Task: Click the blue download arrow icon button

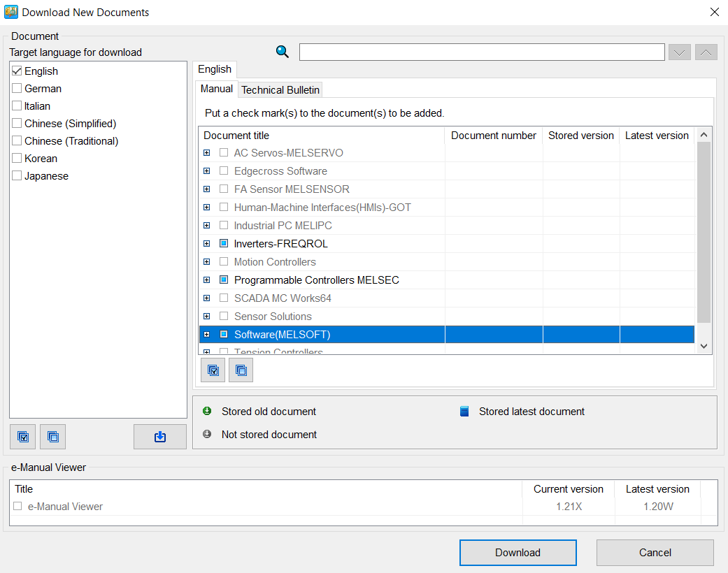Action: pos(160,437)
